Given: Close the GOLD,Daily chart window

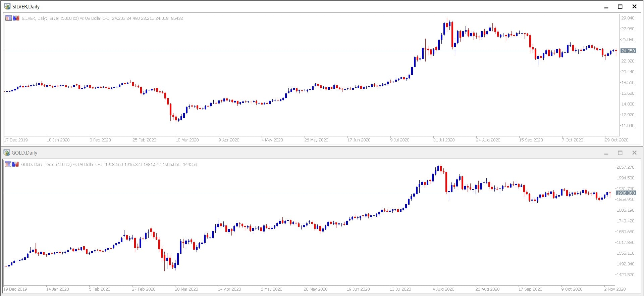Looking at the screenshot, I should point(634,153).
